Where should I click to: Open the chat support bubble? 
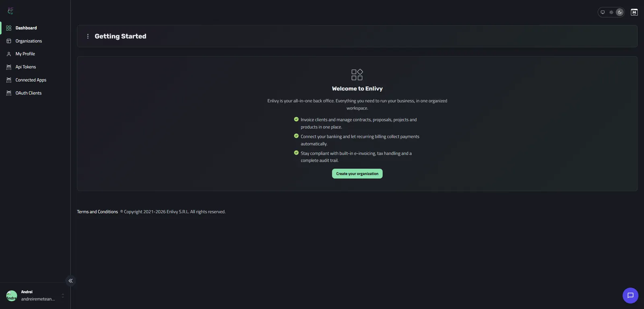tap(630, 295)
